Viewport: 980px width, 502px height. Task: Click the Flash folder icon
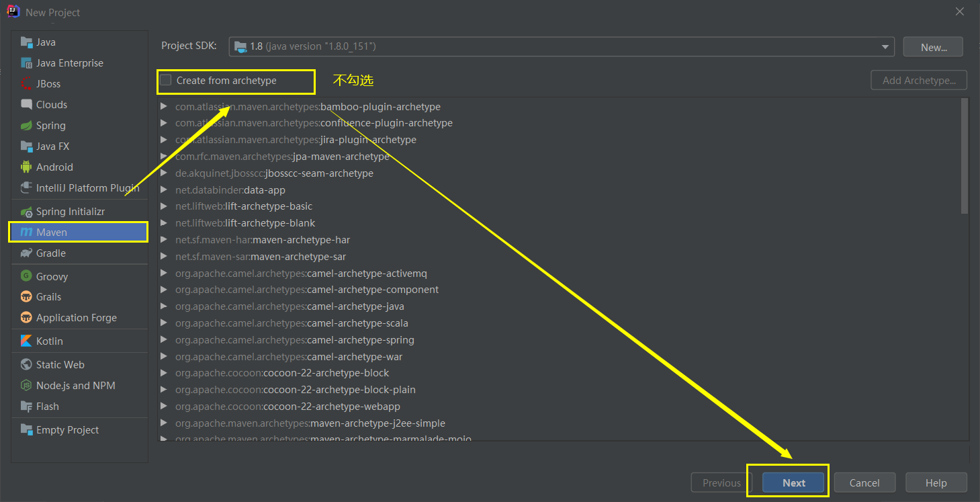click(x=26, y=406)
